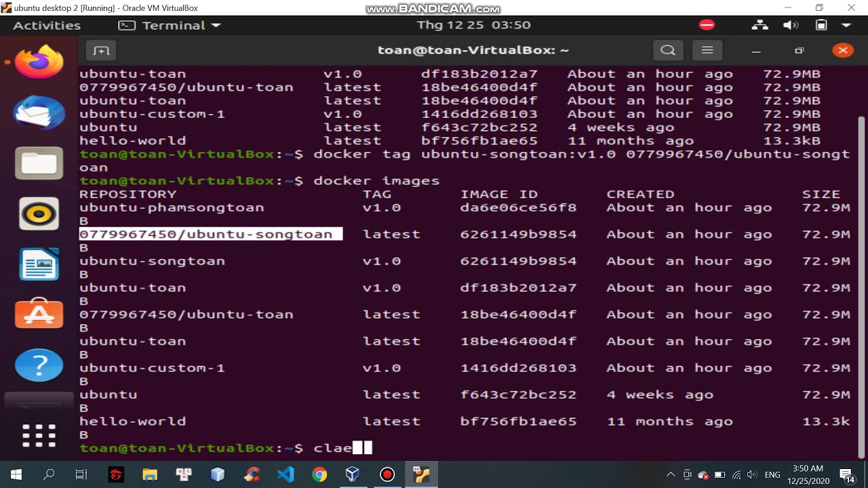
Task: Open Windows notification center
Action: [848, 475]
